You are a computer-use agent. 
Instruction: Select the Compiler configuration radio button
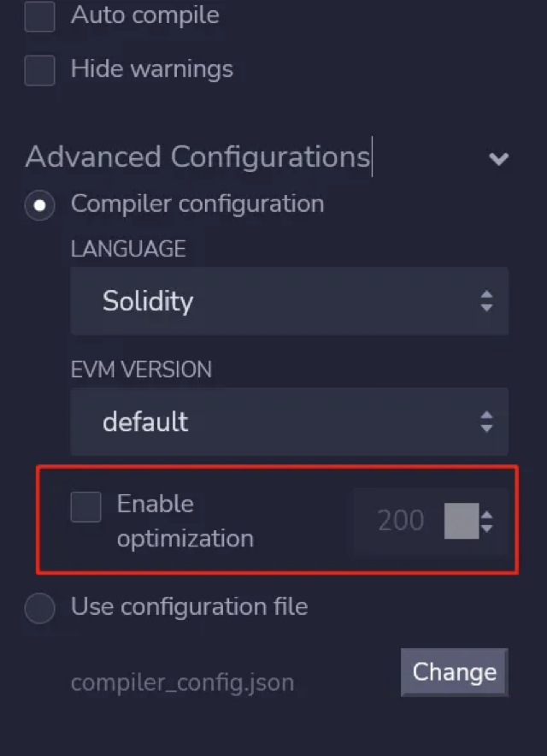point(39,205)
